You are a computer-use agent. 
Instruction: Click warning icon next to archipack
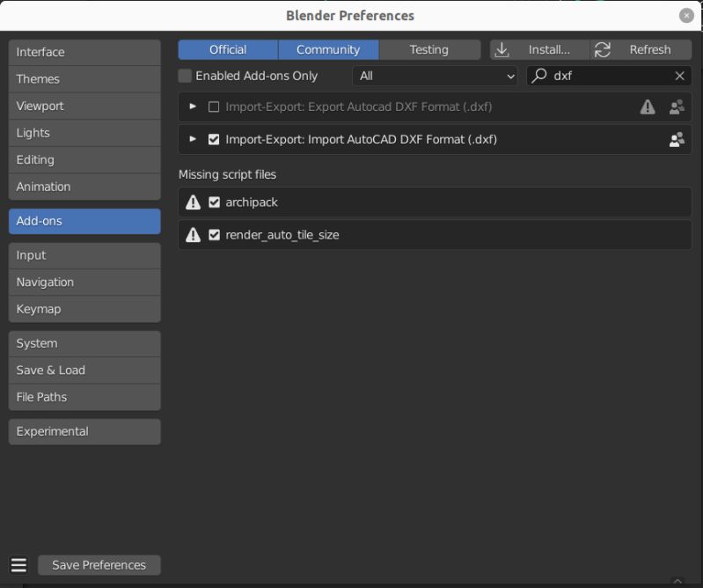tap(194, 202)
